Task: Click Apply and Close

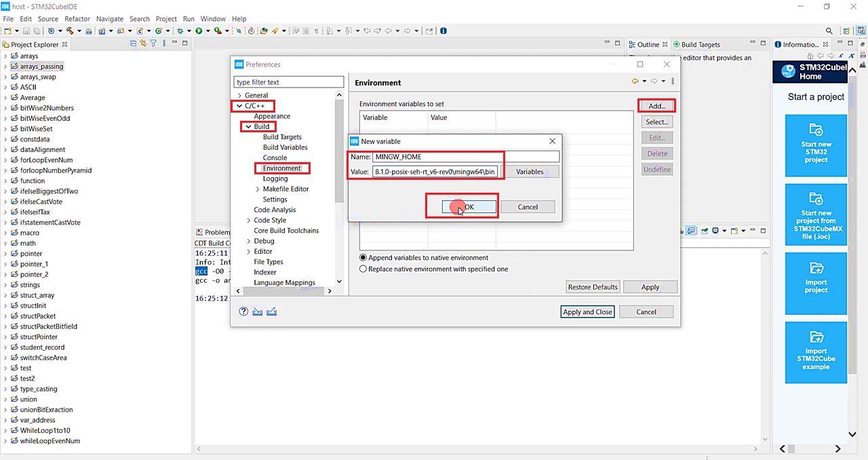Action: click(587, 312)
